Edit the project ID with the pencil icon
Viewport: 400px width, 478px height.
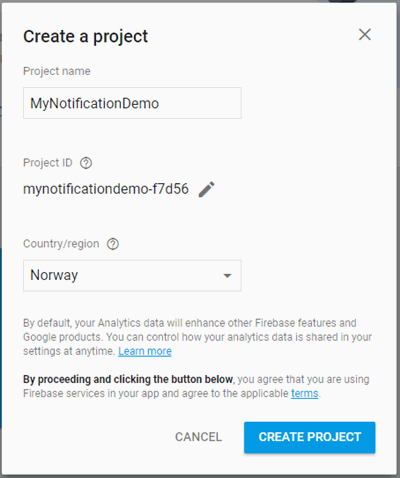[207, 189]
